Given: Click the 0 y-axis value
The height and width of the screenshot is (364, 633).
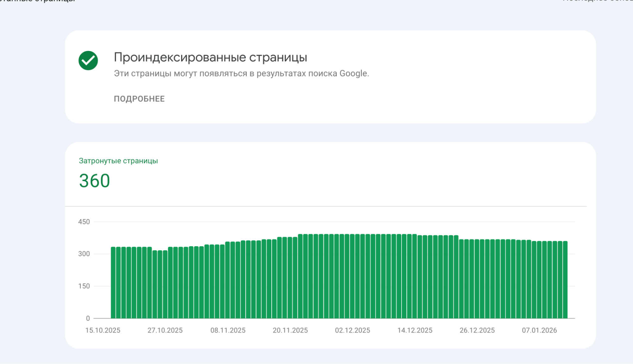Looking at the screenshot, I should (88, 318).
